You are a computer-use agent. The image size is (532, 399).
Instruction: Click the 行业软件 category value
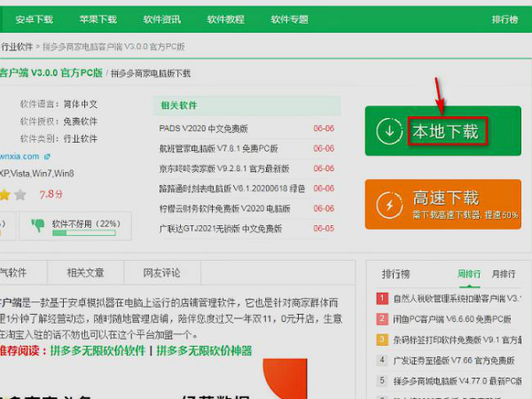(x=81, y=138)
